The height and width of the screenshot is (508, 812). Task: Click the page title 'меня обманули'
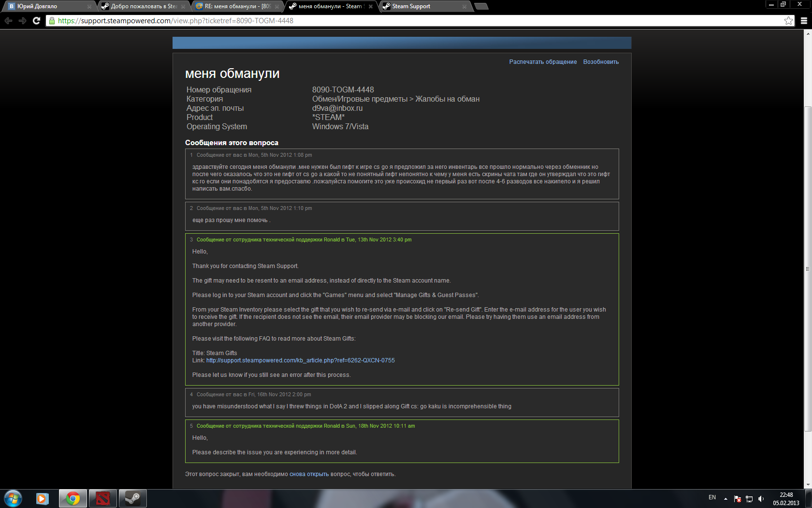(232, 73)
